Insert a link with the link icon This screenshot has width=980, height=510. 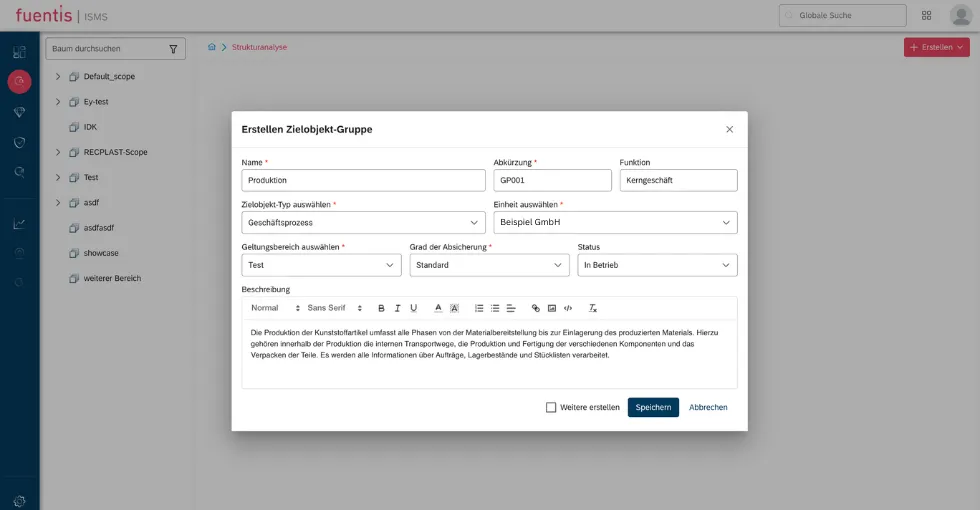click(536, 308)
